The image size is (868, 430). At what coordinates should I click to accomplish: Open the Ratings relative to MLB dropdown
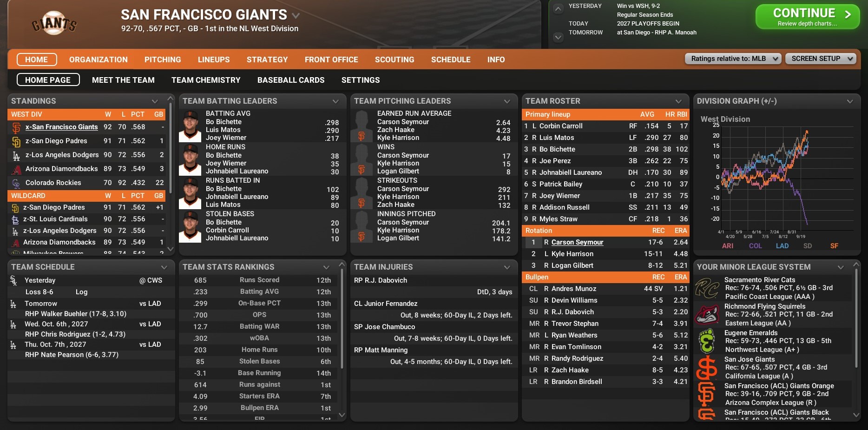(733, 59)
